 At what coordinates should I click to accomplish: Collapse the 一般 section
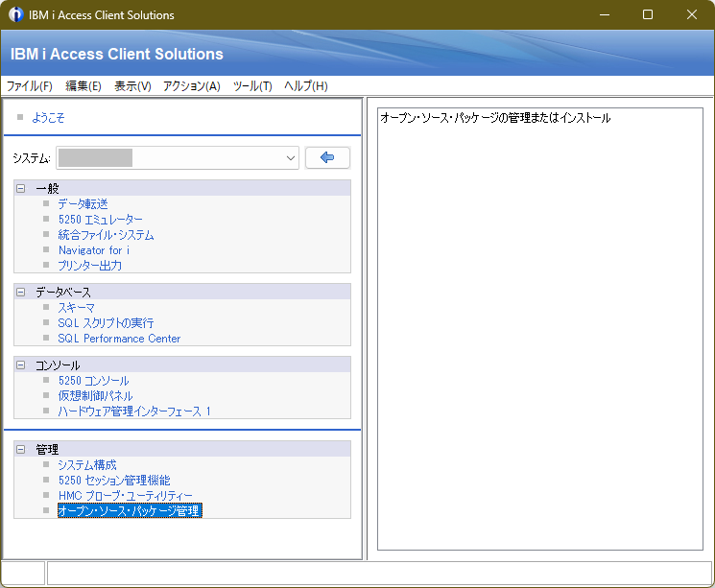pos(21,189)
